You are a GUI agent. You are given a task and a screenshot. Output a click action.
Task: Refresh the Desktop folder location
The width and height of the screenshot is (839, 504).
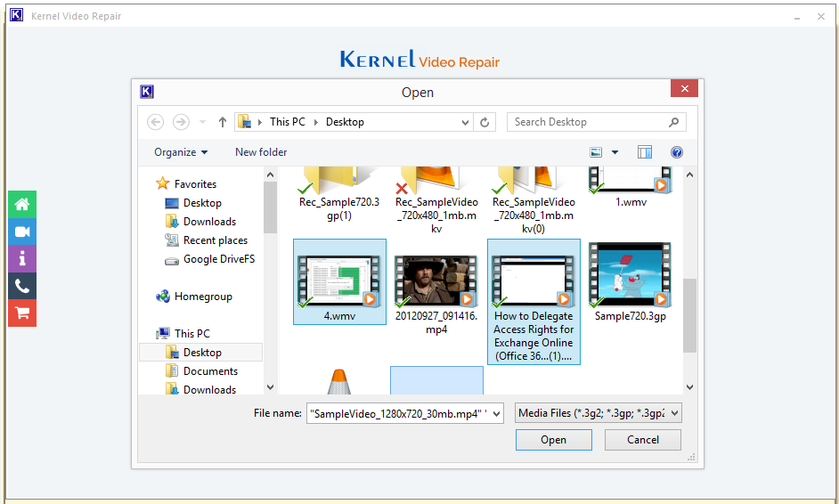pyautogui.click(x=485, y=122)
